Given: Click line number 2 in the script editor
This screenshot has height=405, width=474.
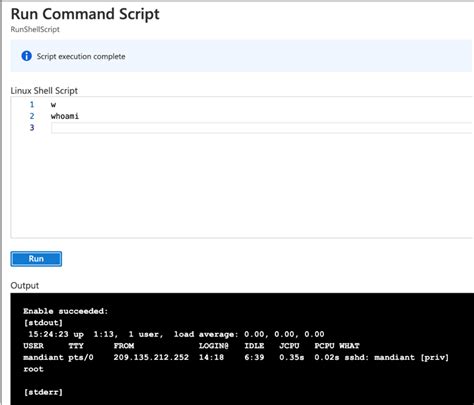Looking at the screenshot, I should tap(32, 116).
